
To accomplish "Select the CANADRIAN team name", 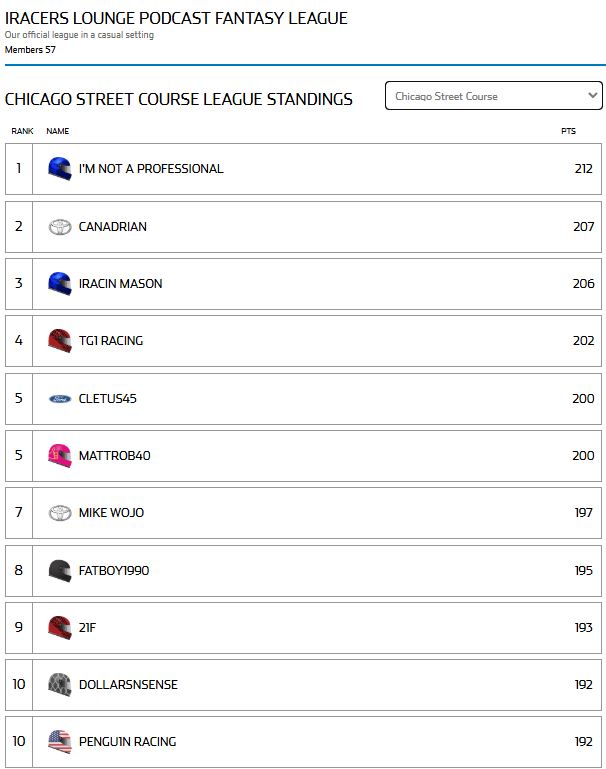I will coord(113,227).
